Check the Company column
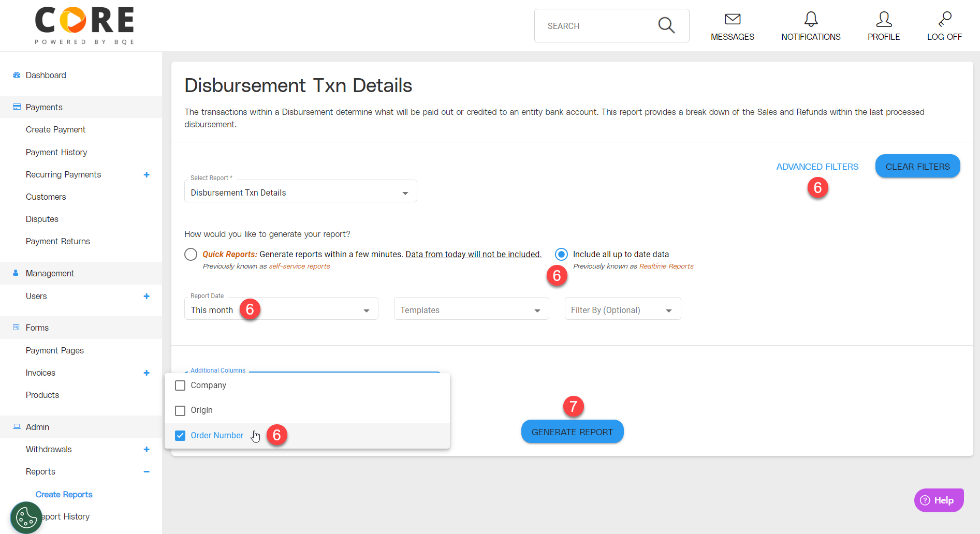980x534 pixels. pos(180,385)
